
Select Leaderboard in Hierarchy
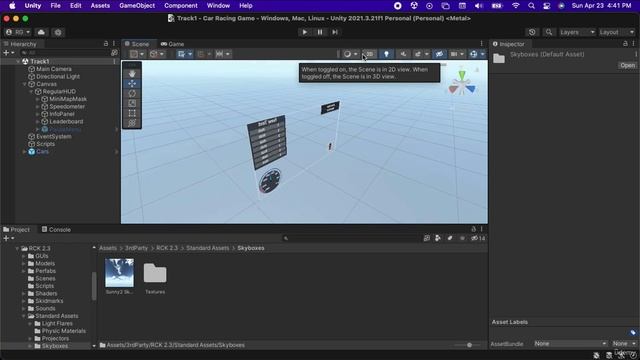tap(66, 122)
